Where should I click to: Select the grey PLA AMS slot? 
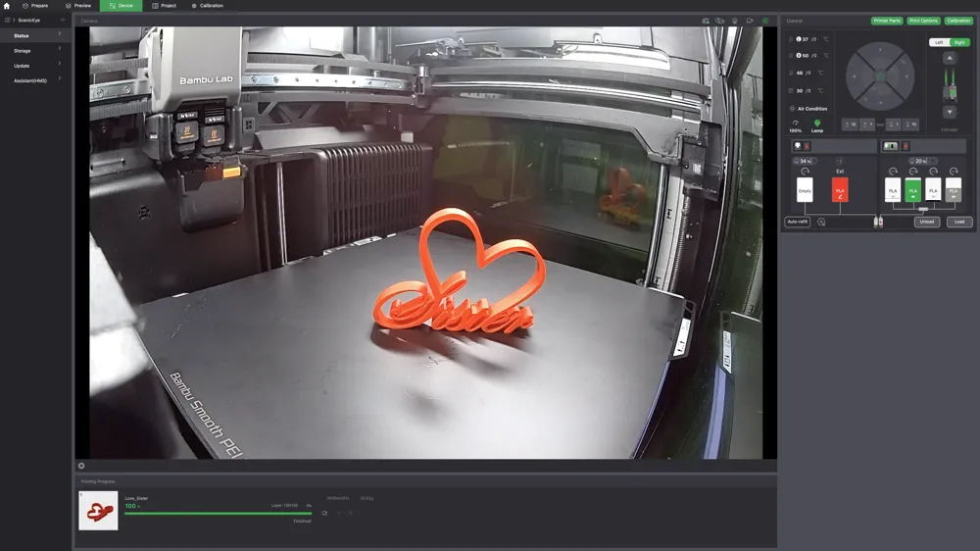pos(954,189)
